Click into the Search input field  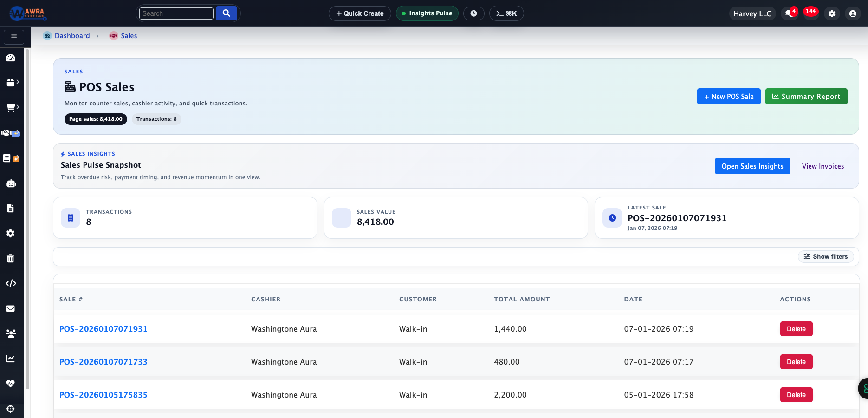[x=176, y=13]
